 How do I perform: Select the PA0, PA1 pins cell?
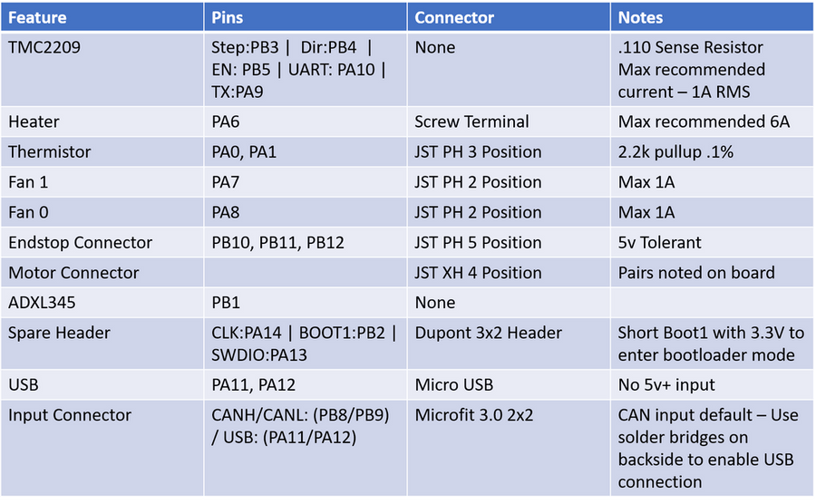[x=244, y=151]
